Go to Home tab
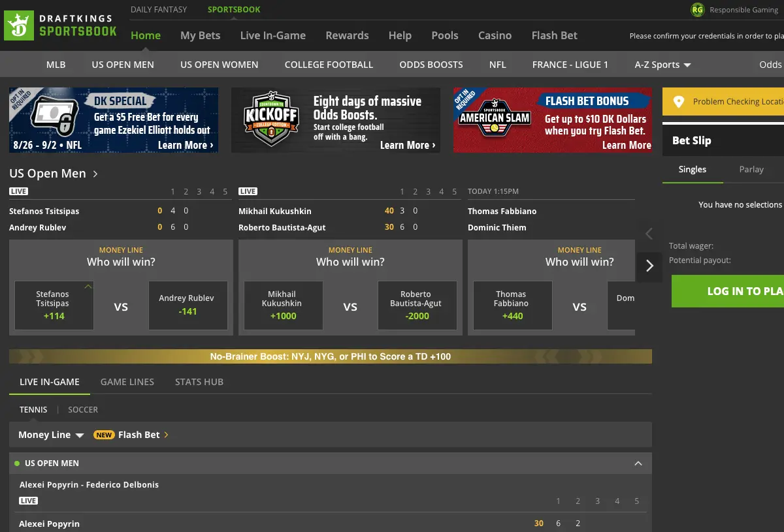The height and width of the screenshot is (532, 784). tap(146, 35)
